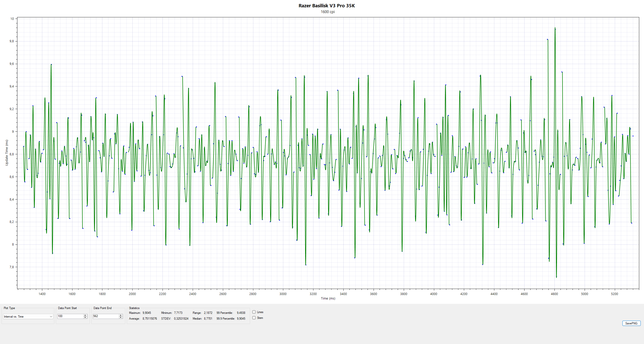Click the SavePNG button
Viewport: 644px width, 344px height.
coord(631,323)
